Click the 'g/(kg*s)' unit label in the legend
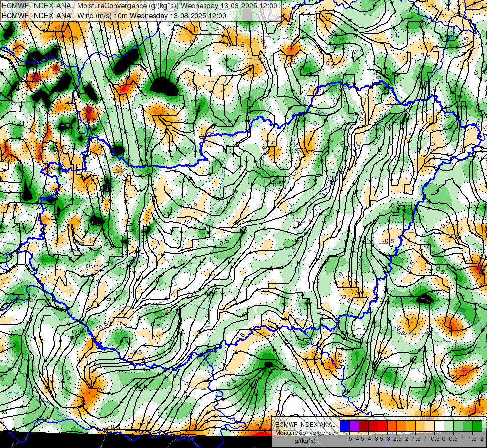 (305, 441)
